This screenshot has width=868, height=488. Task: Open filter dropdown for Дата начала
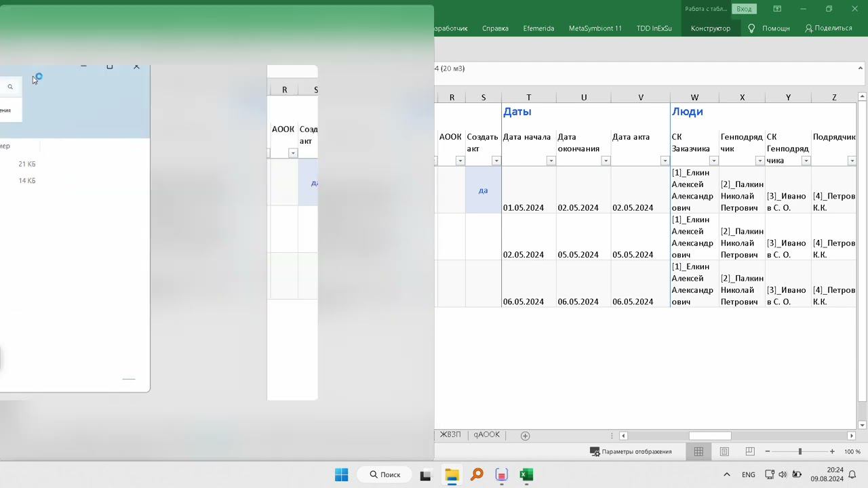(551, 161)
